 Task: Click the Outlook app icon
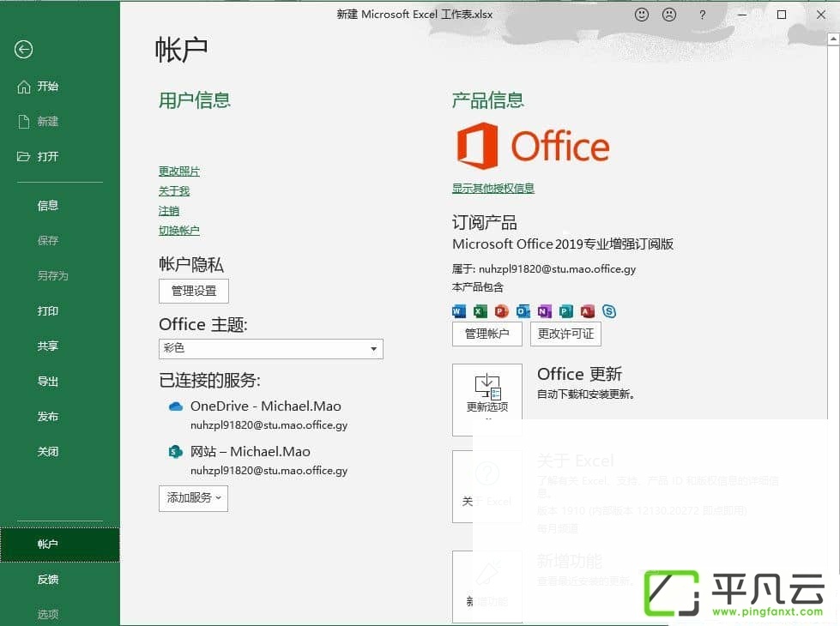point(523,311)
